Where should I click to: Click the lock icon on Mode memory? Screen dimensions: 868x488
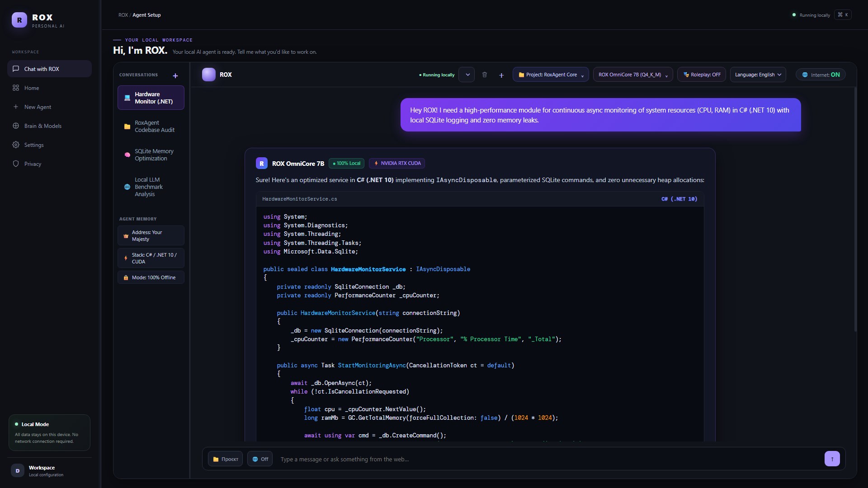pos(126,277)
